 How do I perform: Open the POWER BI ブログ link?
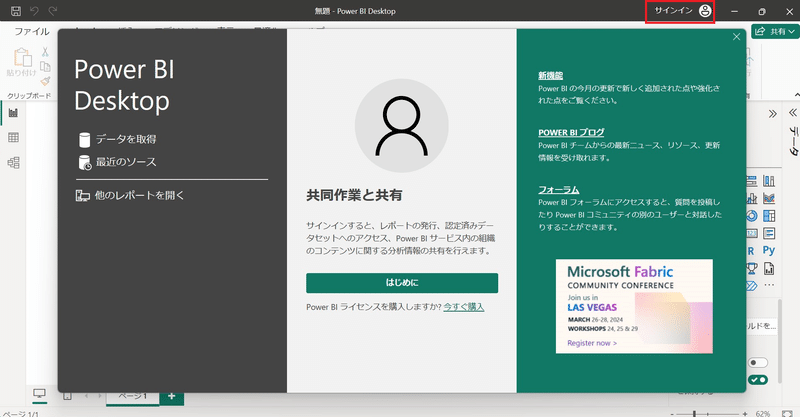click(571, 133)
